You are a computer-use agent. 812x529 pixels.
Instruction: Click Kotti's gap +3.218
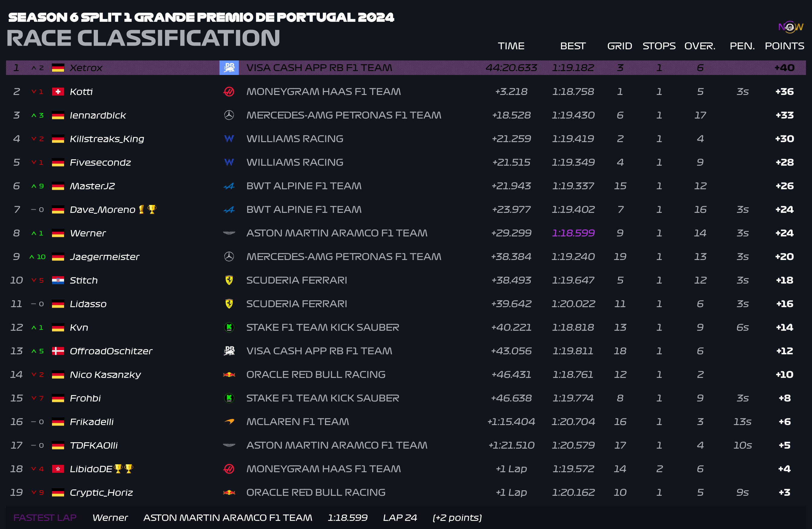[511, 91]
